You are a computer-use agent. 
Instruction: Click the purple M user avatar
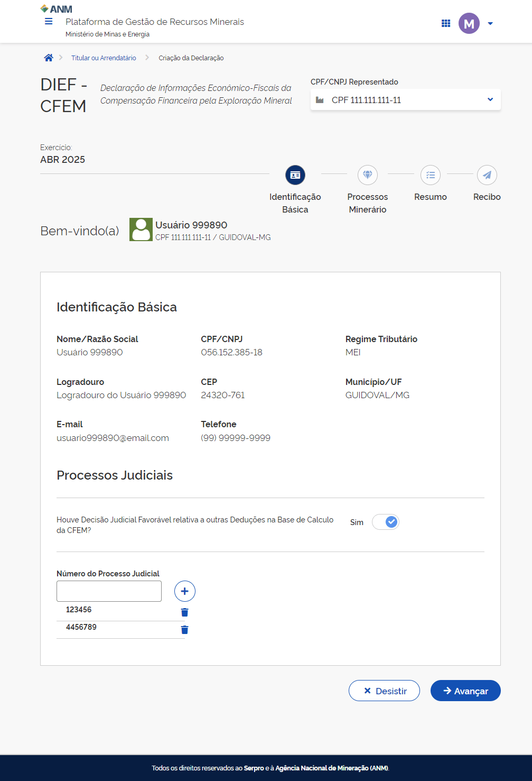point(469,23)
